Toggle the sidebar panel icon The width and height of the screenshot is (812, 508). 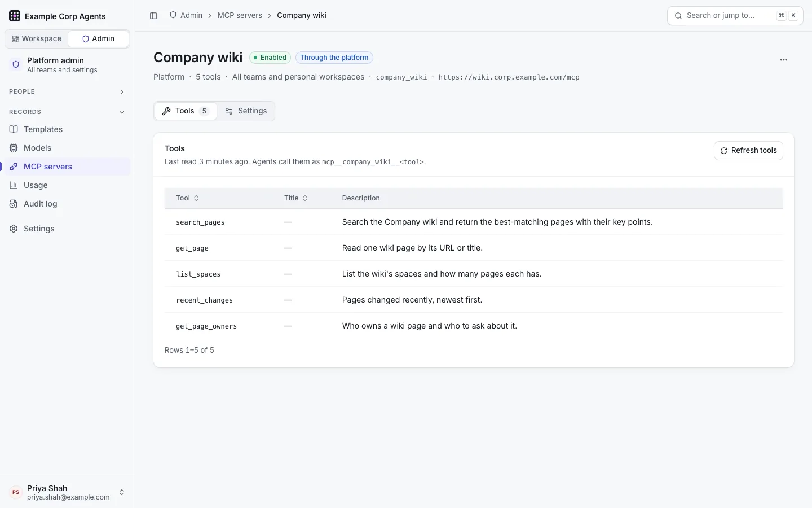click(153, 16)
